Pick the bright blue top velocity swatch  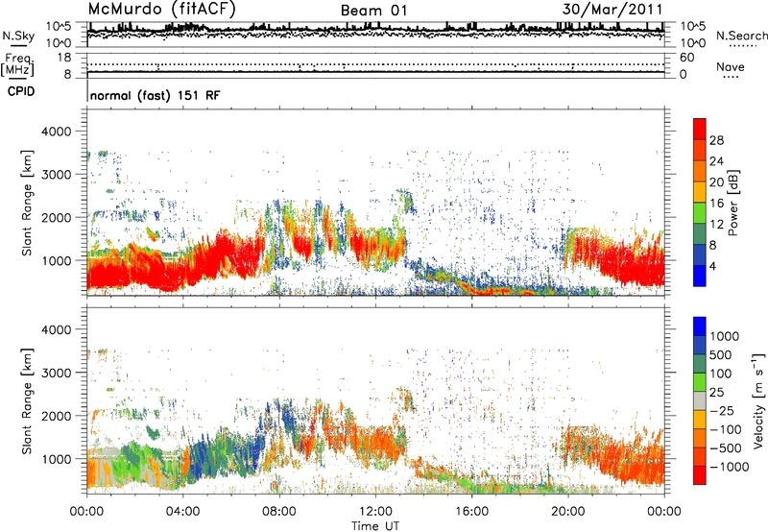[700, 326]
